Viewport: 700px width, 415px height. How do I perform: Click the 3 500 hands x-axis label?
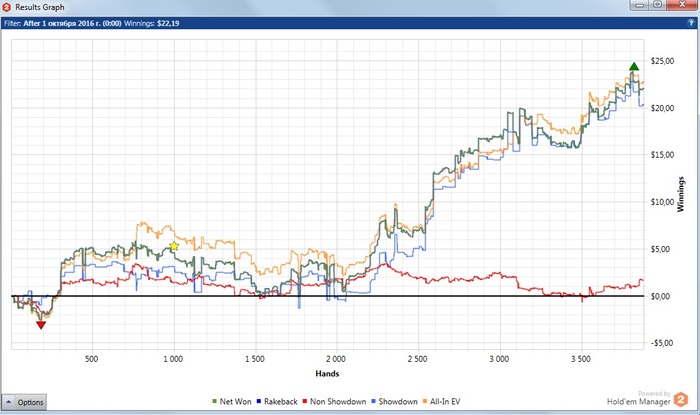click(581, 359)
